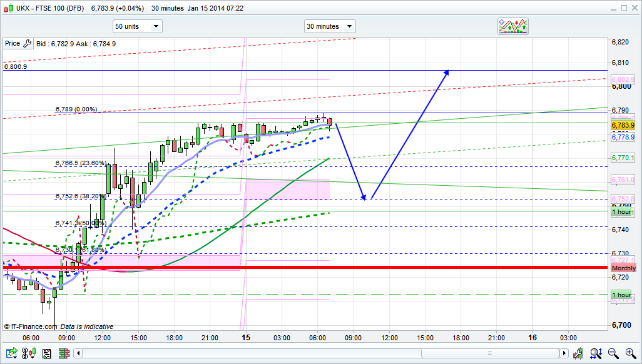Screen dimensions: 642x364
Task: Zoom in with the plus magnifier
Action: pos(629,354)
